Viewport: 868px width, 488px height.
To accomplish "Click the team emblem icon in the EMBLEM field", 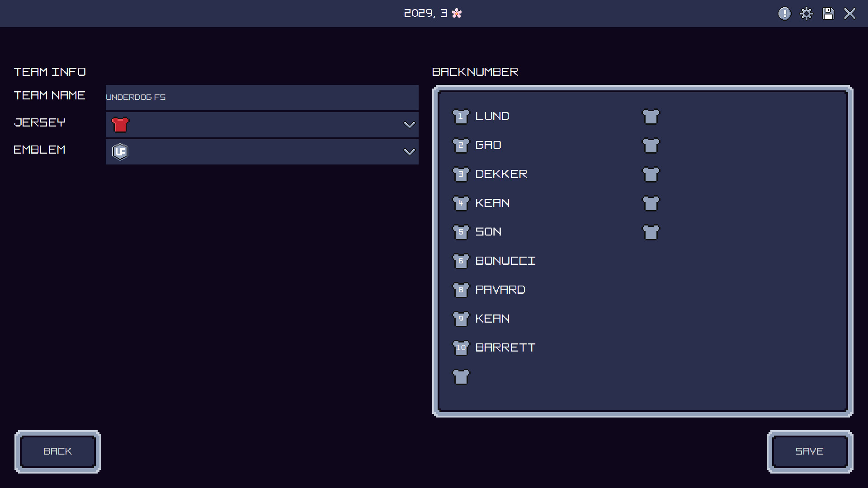I will coord(120,152).
